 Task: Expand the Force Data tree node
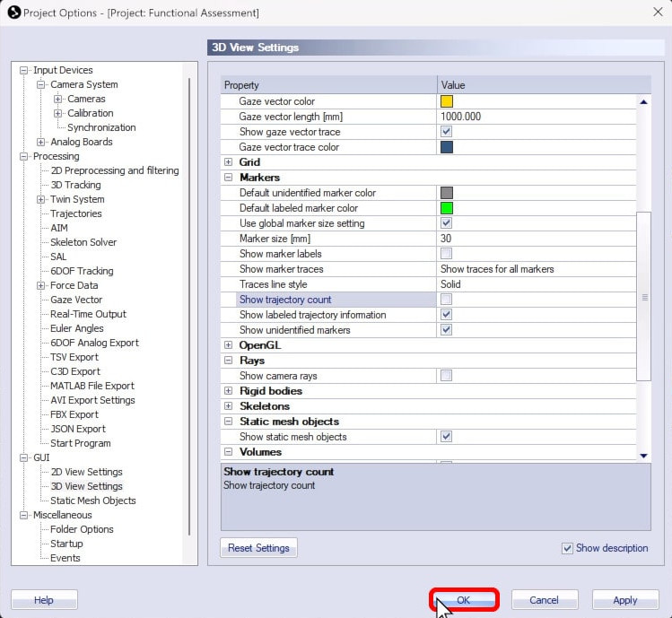(41, 285)
